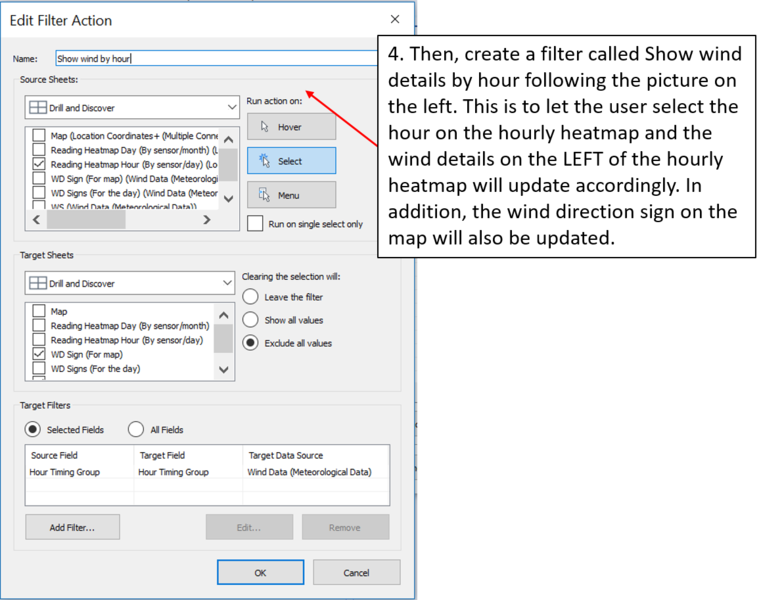Select Show all values radio option
The height and width of the screenshot is (600, 761).
[250, 320]
